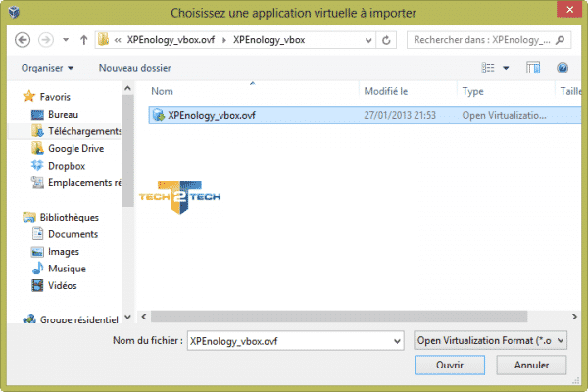Click the VirtualBox title bar icon

point(15,12)
